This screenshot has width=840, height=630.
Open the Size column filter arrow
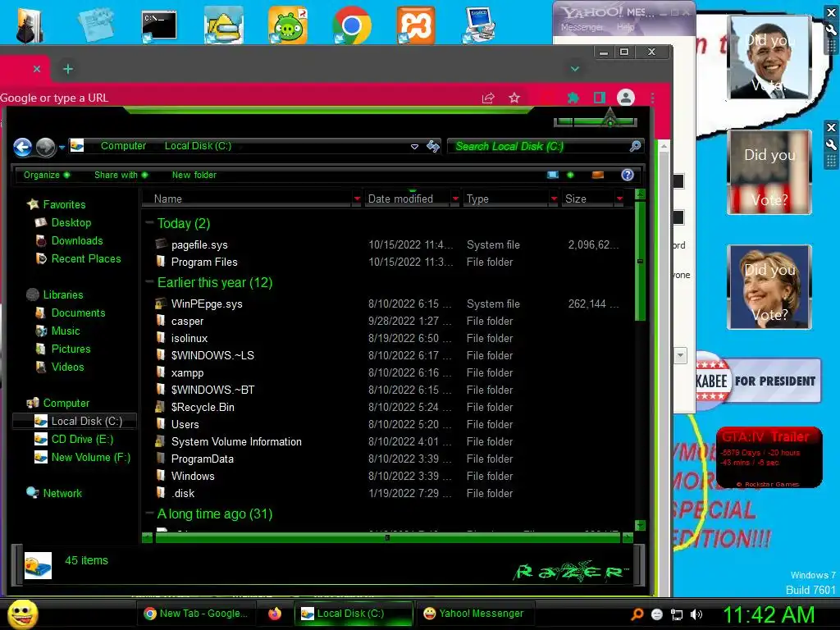click(620, 199)
